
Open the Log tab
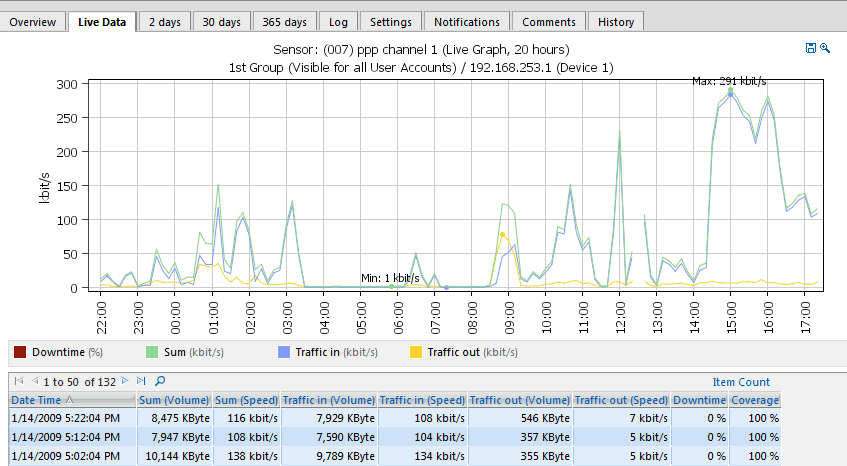338,22
